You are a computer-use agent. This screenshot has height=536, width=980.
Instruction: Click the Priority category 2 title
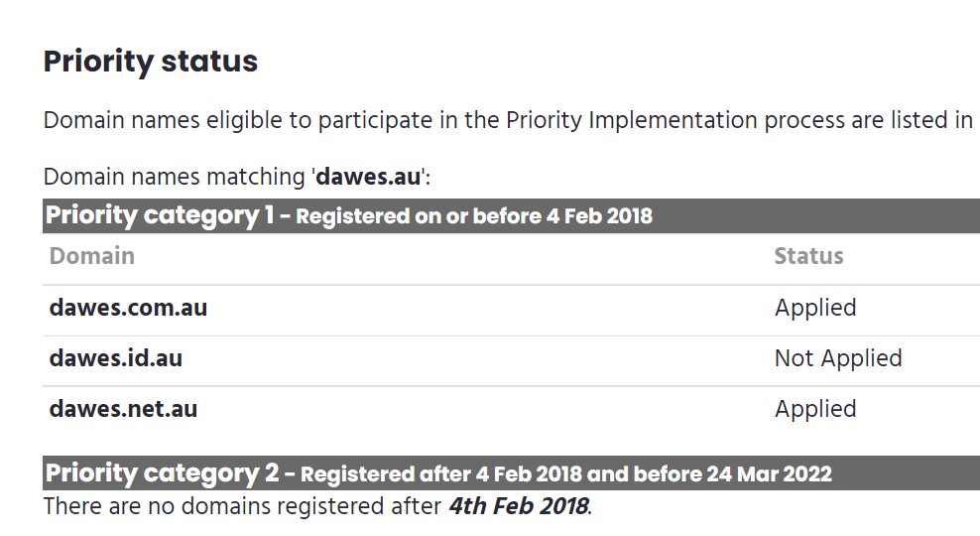[162, 473]
